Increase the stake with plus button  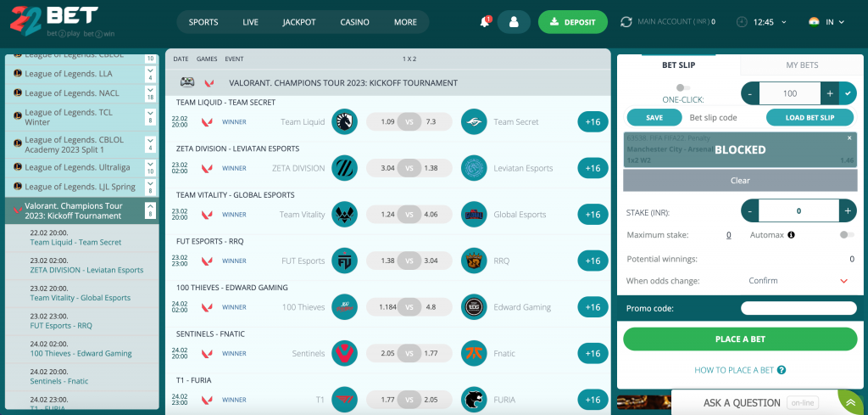tap(848, 210)
